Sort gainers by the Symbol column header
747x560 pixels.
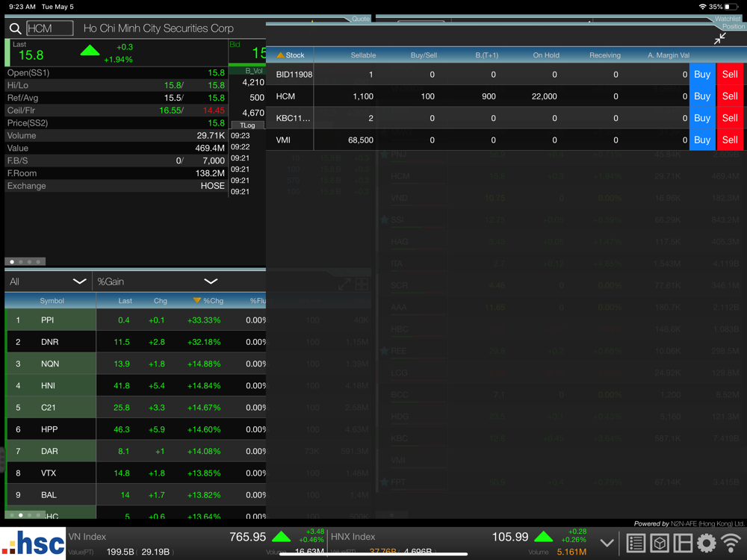pos(52,301)
